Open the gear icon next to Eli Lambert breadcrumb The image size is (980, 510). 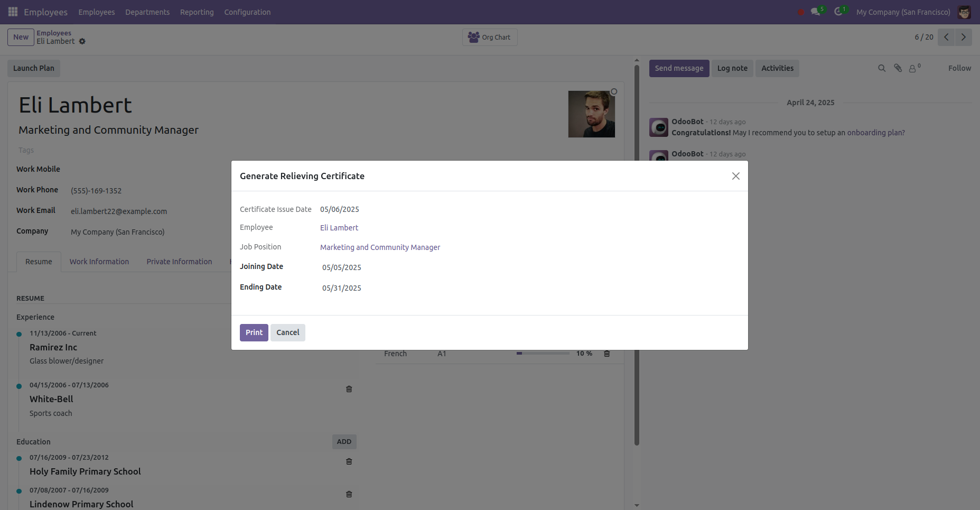(x=82, y=41)
